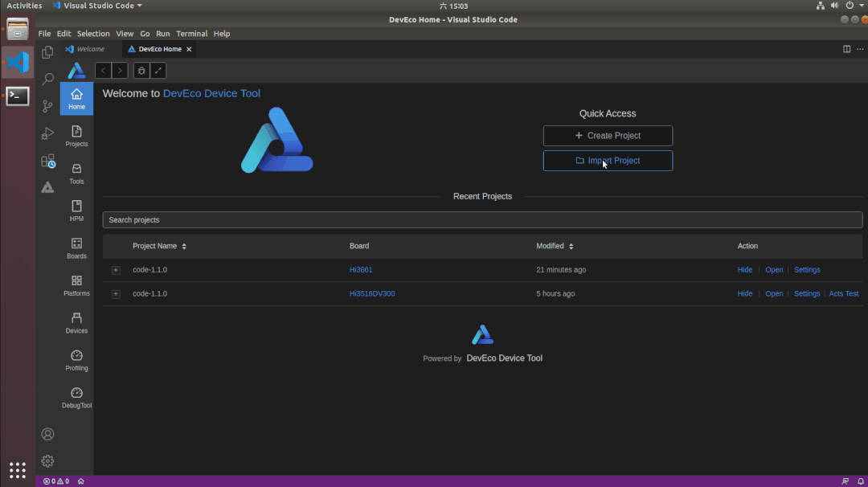Open the Tools section in DevEco sidebar
This screenshot has width=868, height=487.
click(76, 174)
